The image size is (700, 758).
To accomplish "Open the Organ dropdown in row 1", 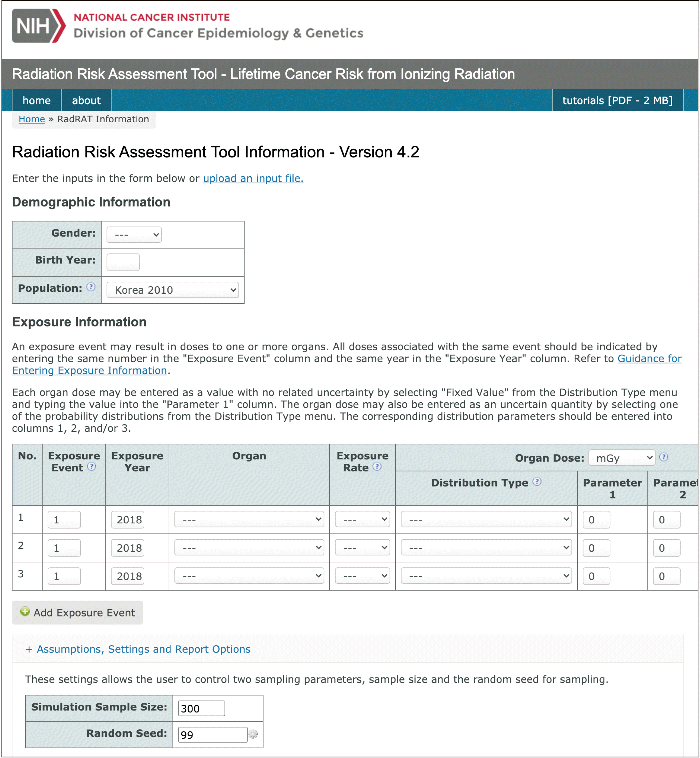I will tap(249, 519).
